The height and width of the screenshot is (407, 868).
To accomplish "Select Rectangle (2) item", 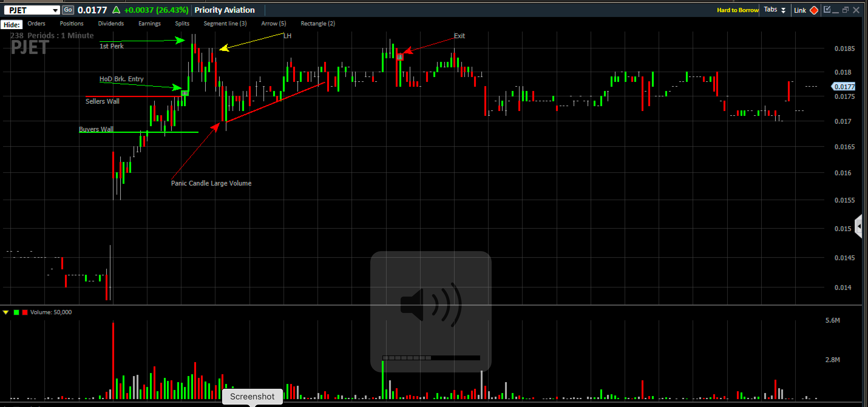I will point(317,24).
